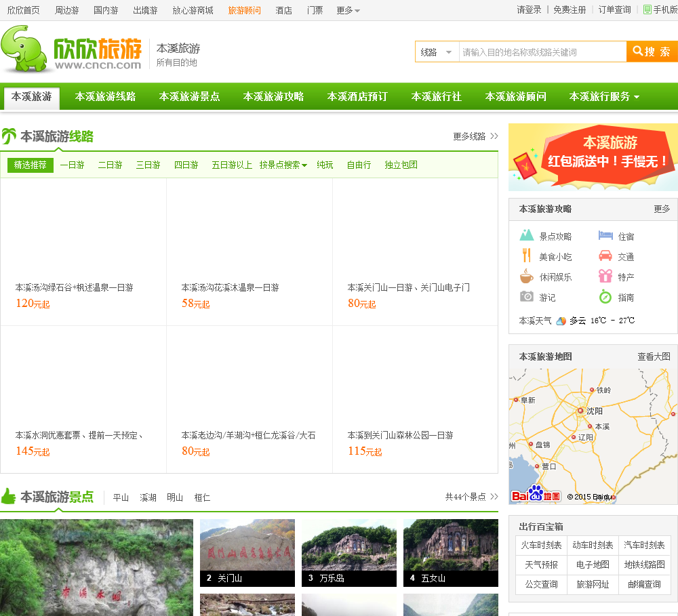Open the 订单查询 link

614,10
